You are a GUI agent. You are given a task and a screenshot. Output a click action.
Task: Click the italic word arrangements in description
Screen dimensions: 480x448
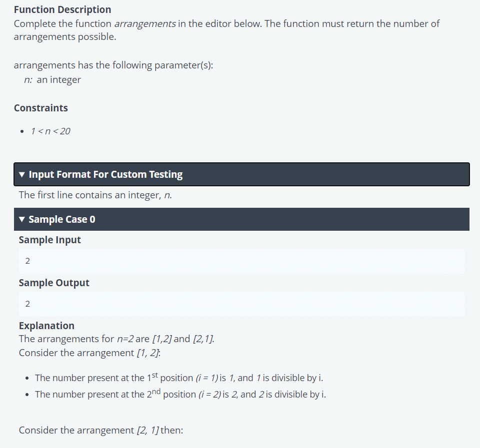(145, 23)
